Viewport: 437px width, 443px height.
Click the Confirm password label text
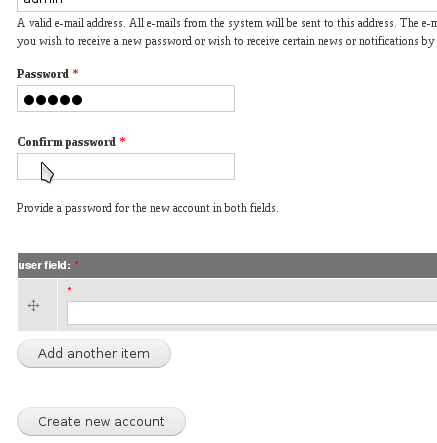(67, 142)
